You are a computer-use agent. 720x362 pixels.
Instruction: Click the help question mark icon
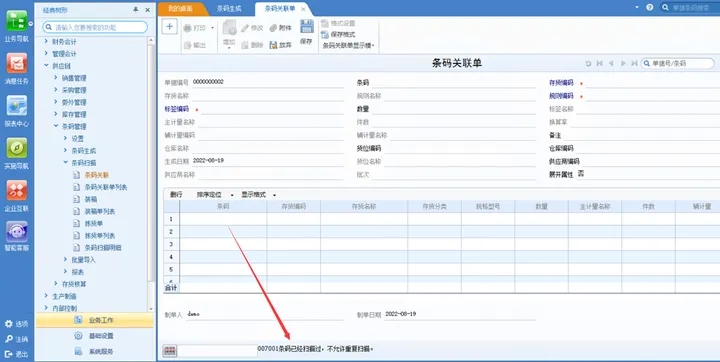pos(649,7)
